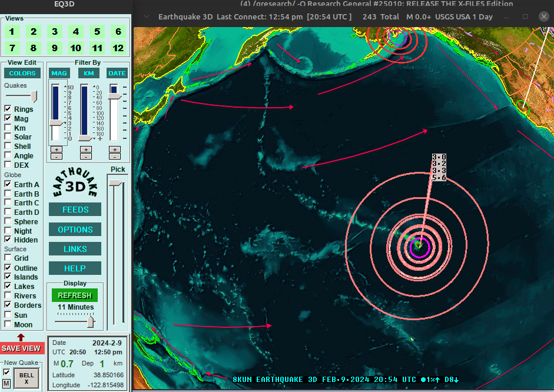Choose view 9
This screenshot has width=554, height=392.
click(x=55, y=48)
